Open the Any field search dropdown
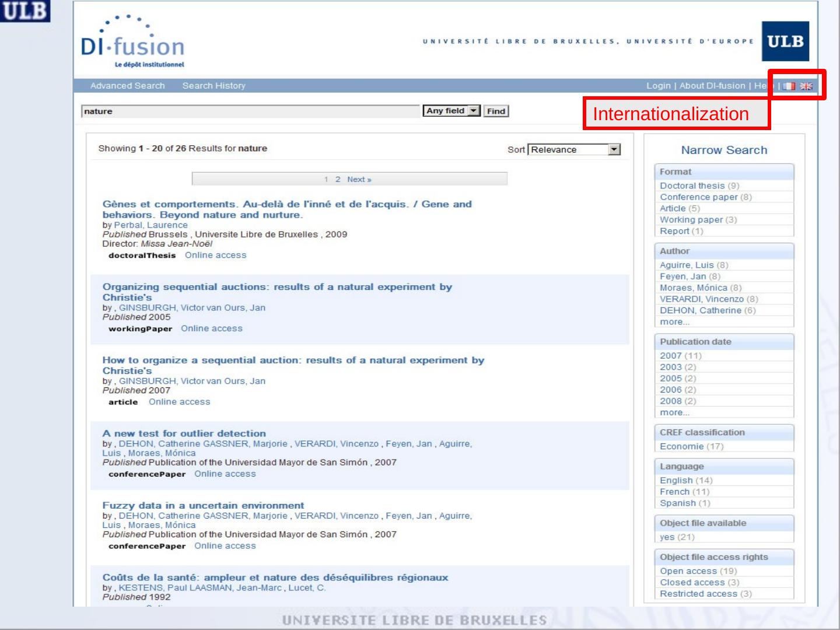The image size is (840, 630). point(452,111)
